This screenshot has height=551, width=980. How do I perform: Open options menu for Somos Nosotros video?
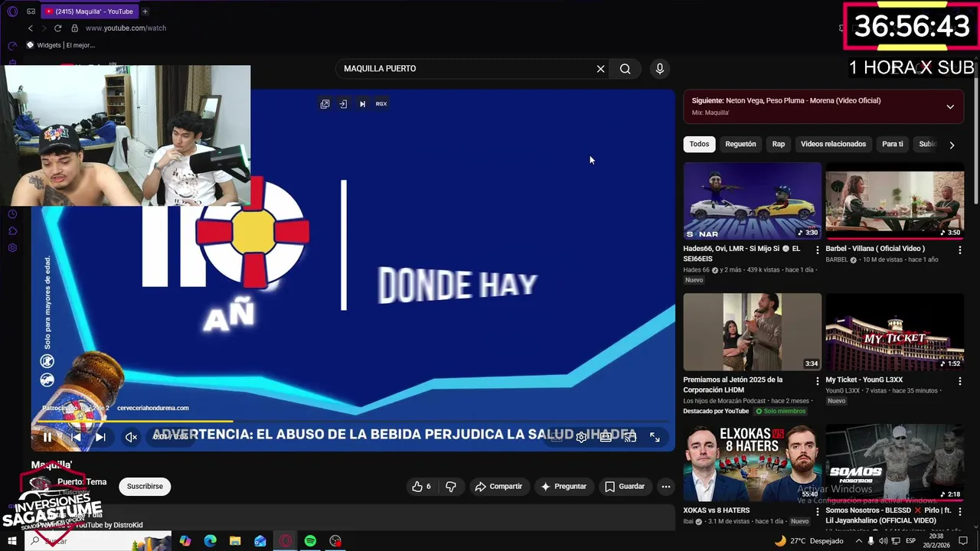pos(959,512)
